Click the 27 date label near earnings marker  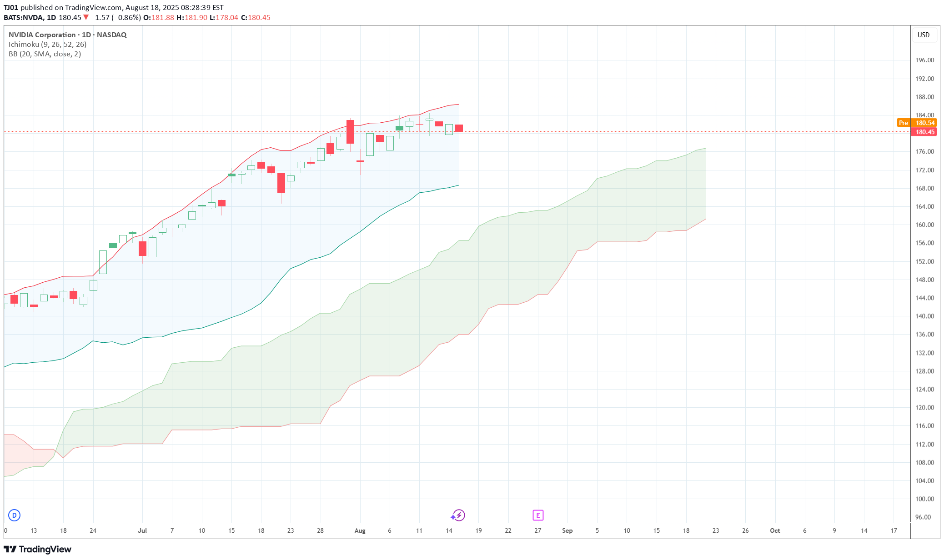tap(537, 530)
